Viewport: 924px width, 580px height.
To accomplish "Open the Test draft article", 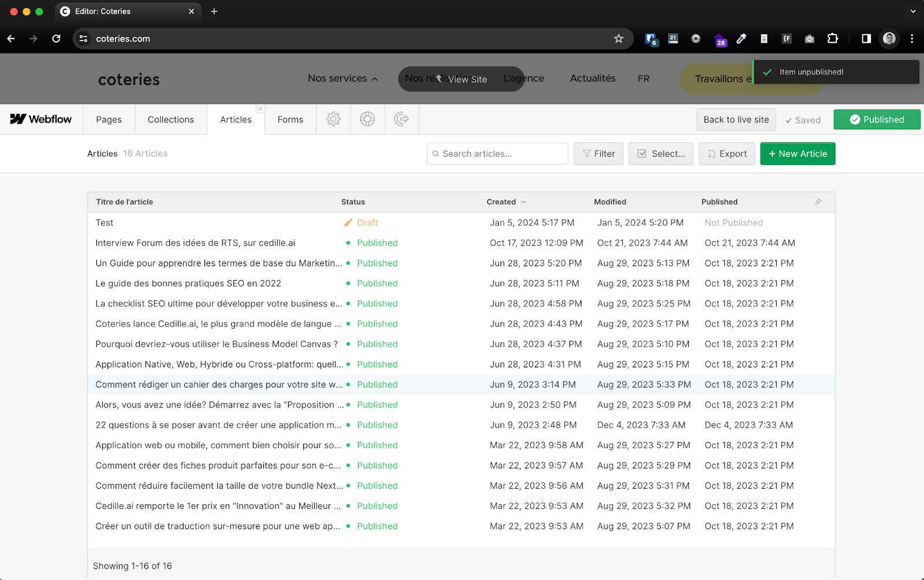I will [105, 222].
